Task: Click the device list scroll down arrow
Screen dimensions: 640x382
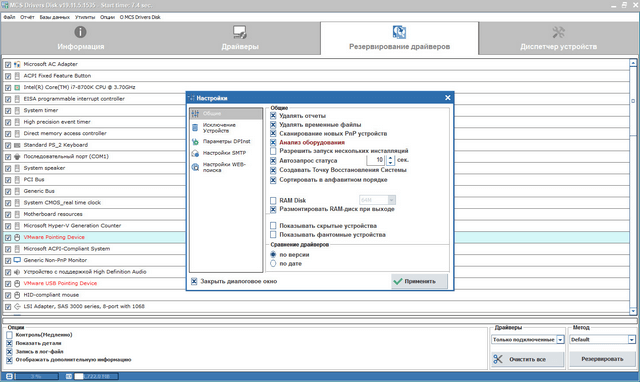Action: (x=633, y=311)
